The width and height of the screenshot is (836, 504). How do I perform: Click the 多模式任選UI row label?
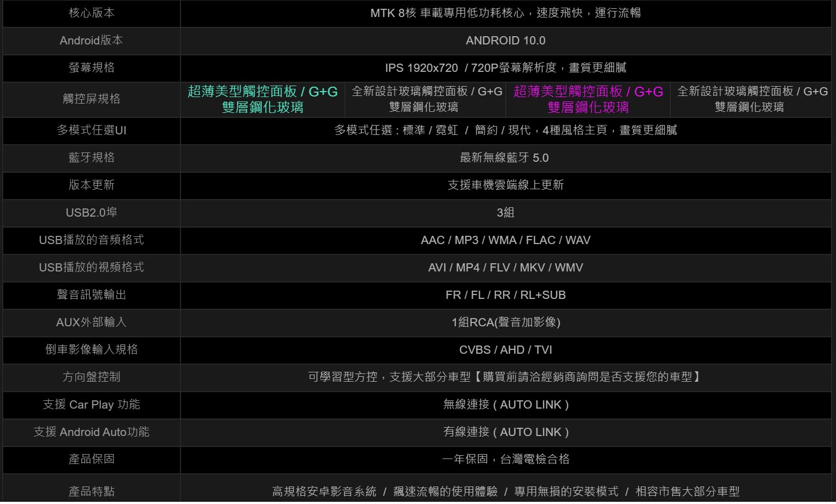(x=91, y=131)
